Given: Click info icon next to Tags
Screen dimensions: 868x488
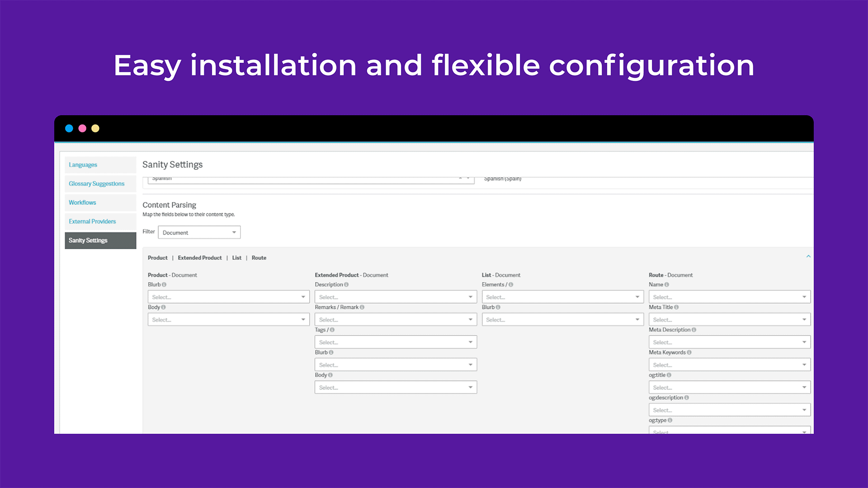Looking at the screenshot, I should tap(332, 330).
